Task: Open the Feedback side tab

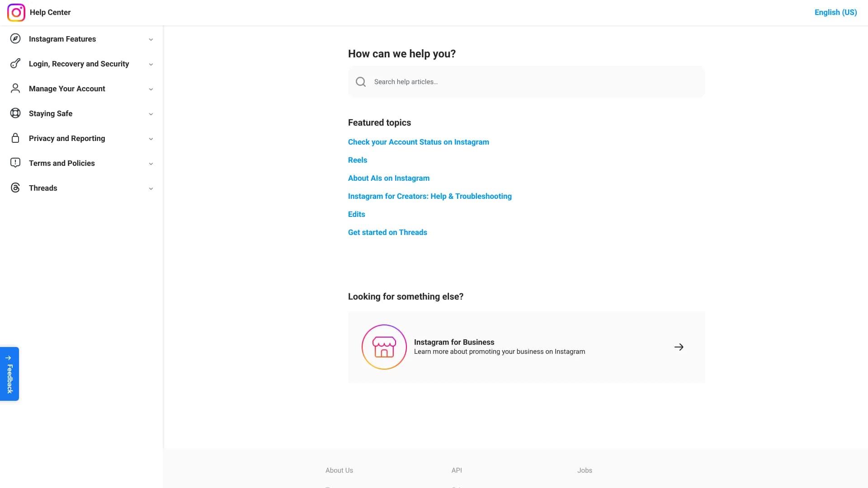Action: [x=9, y=374]
